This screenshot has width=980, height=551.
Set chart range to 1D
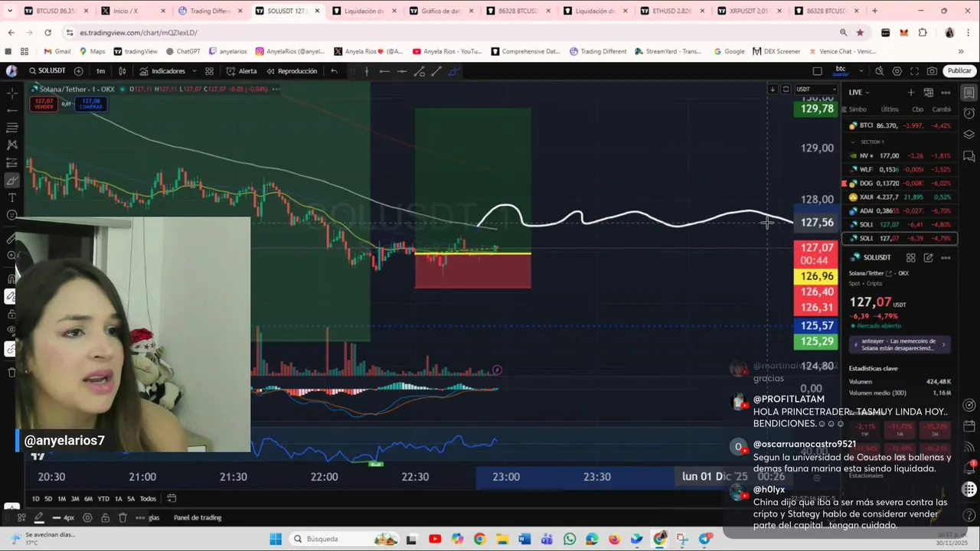pyautogui.click(x=35, y=499)
